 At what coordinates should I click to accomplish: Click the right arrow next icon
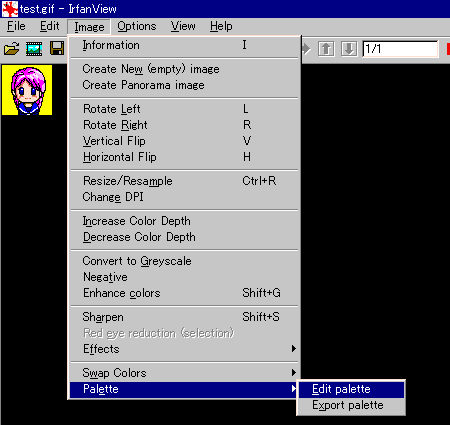tap(306, 49)
